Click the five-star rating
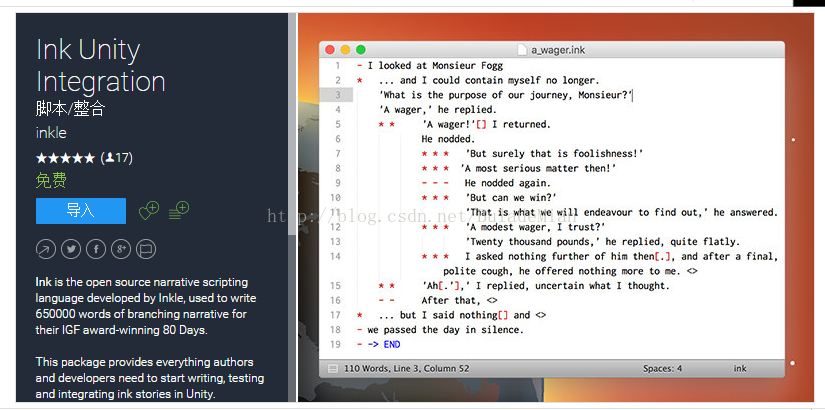The width and height of the screenshot is (825, 410). (65, 157)
